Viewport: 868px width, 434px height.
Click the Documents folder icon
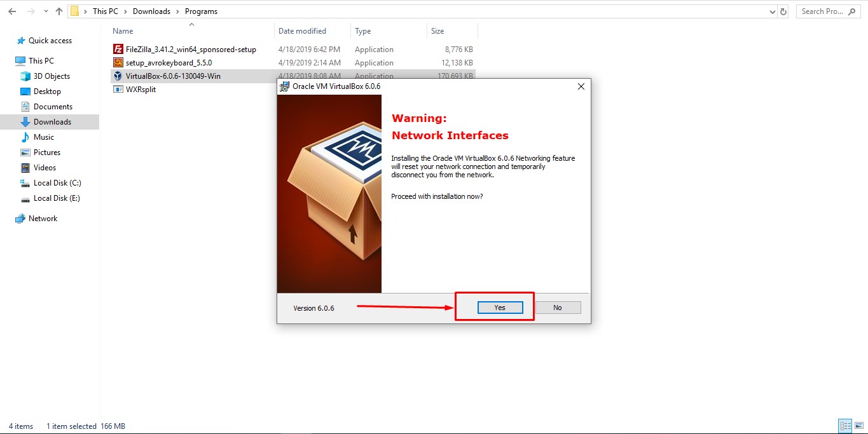25,107
